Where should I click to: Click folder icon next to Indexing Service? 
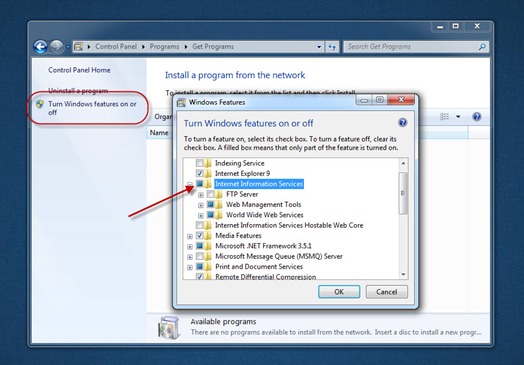tap(208, 163)
